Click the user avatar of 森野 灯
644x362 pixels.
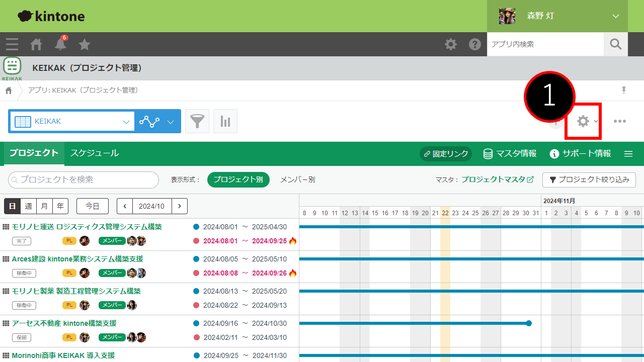(507, 16)
